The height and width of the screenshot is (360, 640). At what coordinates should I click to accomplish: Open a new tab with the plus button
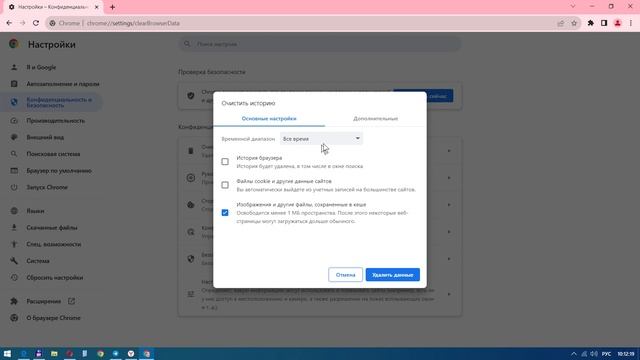tap(112, 7)
